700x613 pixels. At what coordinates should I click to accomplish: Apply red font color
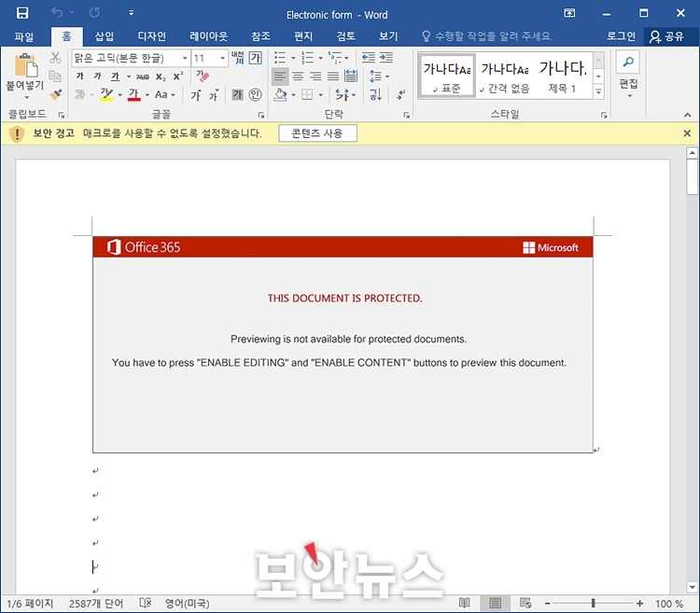point(133,94)
